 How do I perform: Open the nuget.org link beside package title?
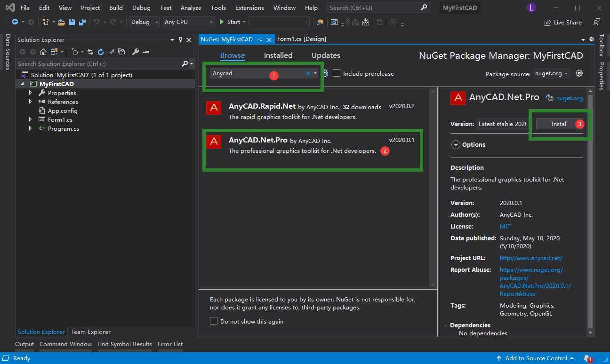click(570, 98)
